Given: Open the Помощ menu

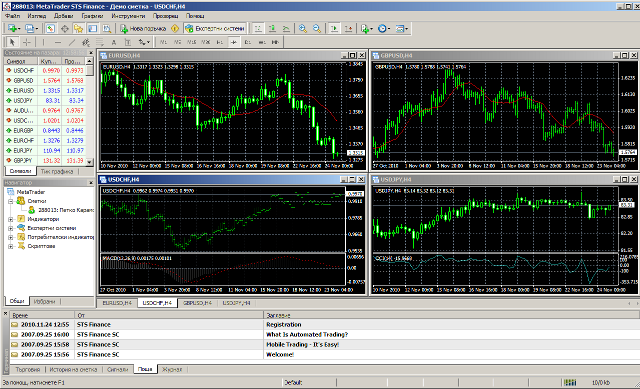Looking at the screenshot, I should 195,16.
